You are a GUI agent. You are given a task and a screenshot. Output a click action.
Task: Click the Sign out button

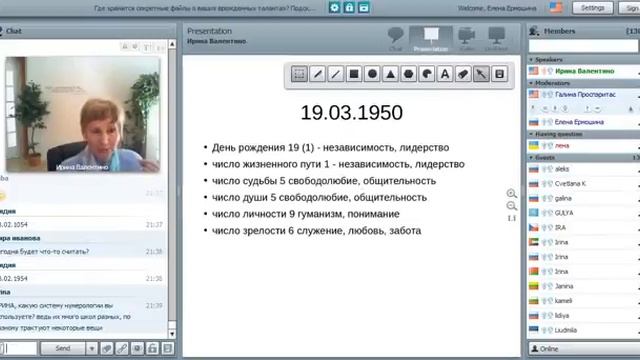coord(630,8)
